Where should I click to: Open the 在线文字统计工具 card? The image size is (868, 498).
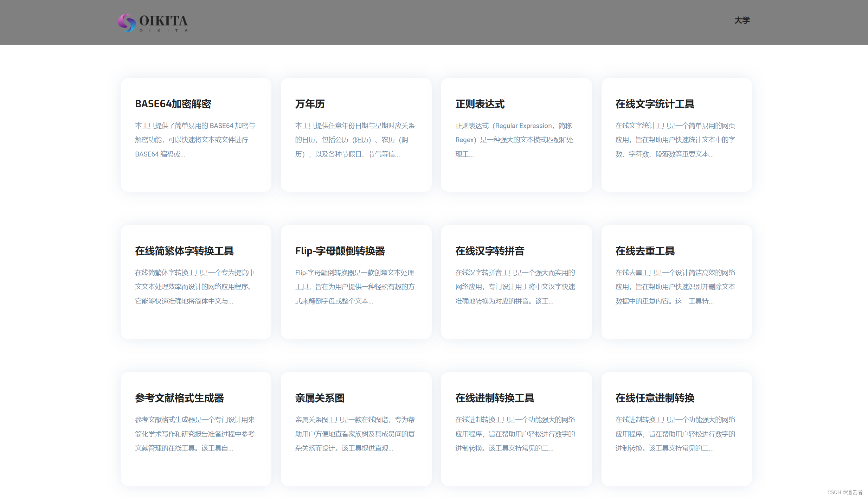pos(655,104)
